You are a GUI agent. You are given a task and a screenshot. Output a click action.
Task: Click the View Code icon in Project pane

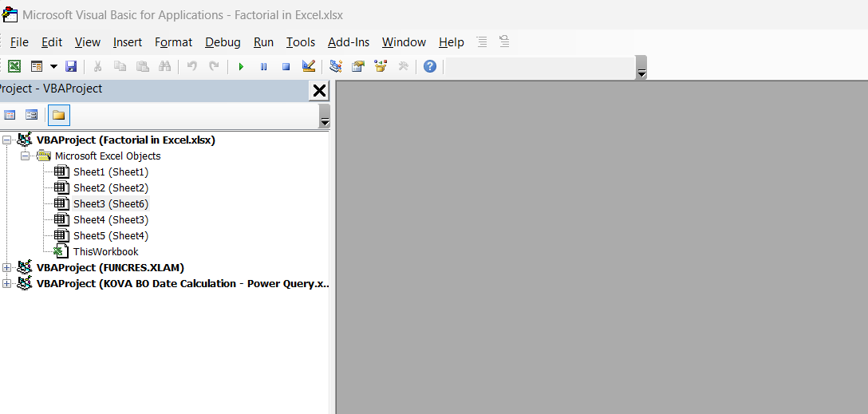(x=10, y=115)
